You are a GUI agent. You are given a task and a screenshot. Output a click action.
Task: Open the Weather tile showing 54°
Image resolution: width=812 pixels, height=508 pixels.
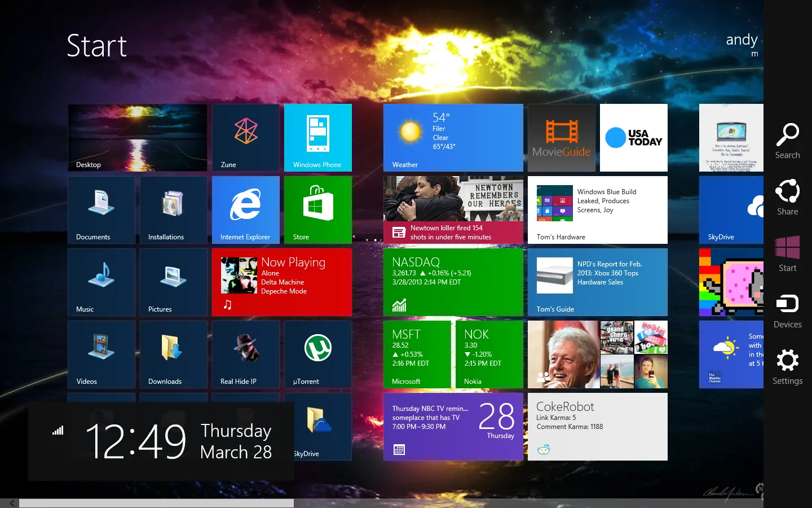(x=453, y=138)
